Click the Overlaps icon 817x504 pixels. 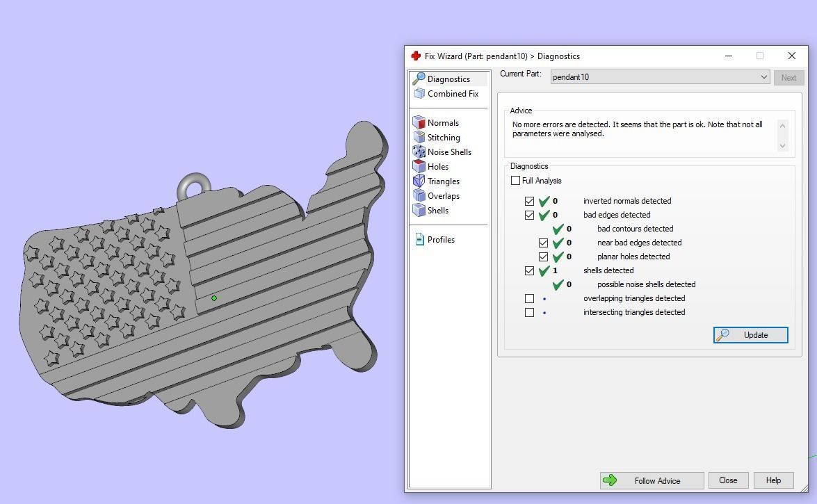point(419,195)
